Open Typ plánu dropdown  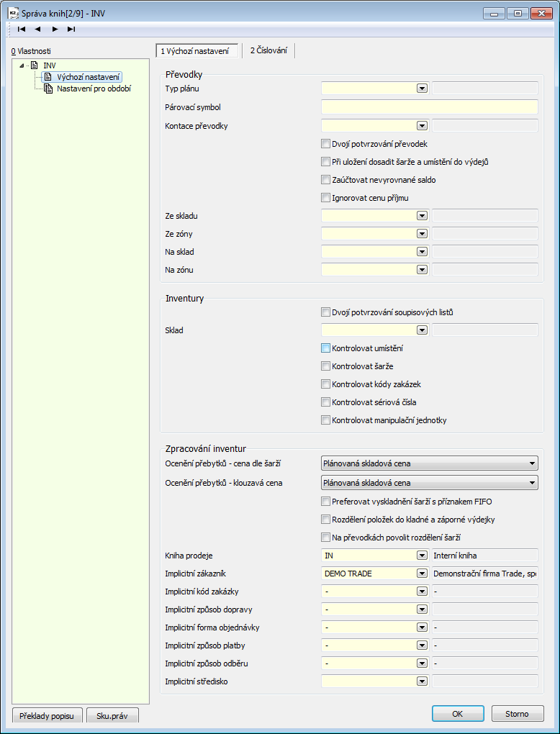coord(423,88)
